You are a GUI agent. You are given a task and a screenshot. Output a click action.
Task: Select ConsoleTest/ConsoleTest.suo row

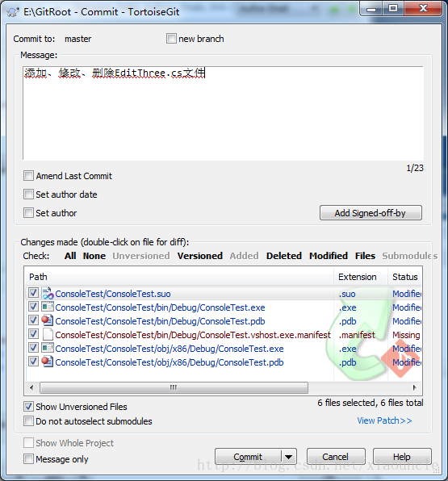224,294
